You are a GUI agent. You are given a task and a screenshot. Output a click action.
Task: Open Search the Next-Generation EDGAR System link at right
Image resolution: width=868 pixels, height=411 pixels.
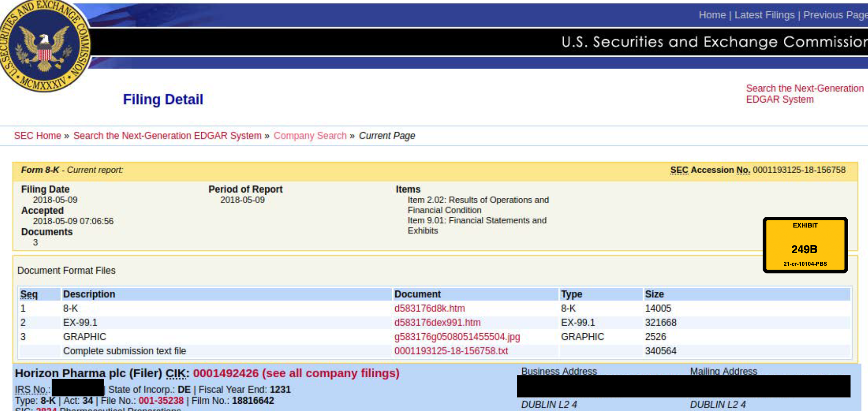tap(804, 94)
